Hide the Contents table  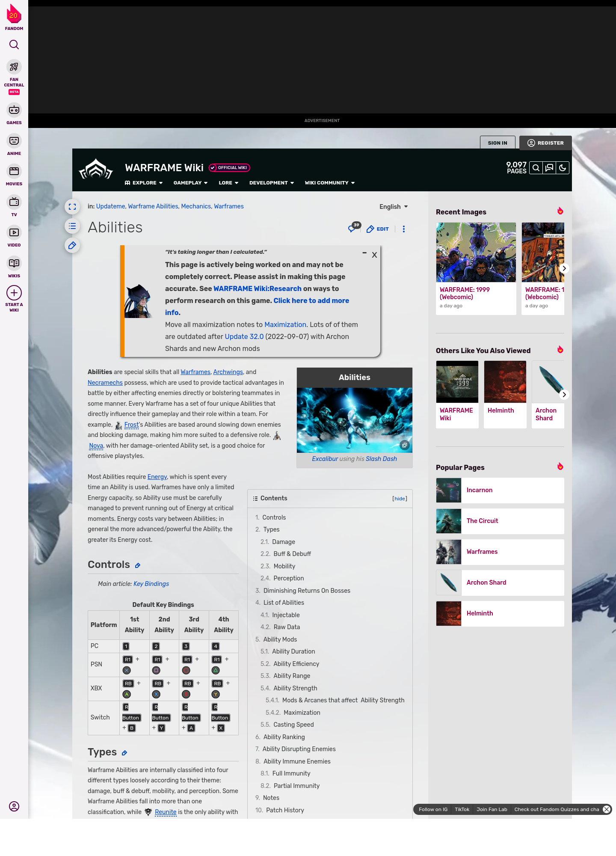(x=400, y=499)
